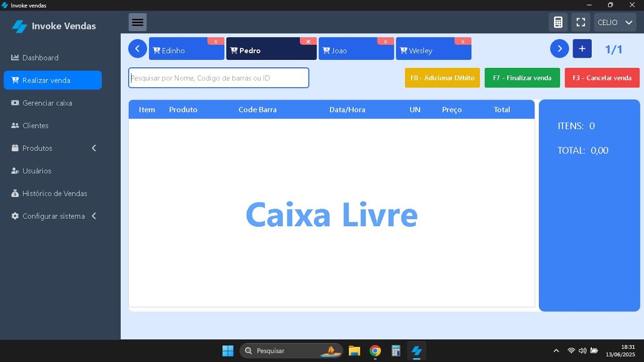Click the Item column header
Screen dimensions: 644x362
click(x=147, y=110)
